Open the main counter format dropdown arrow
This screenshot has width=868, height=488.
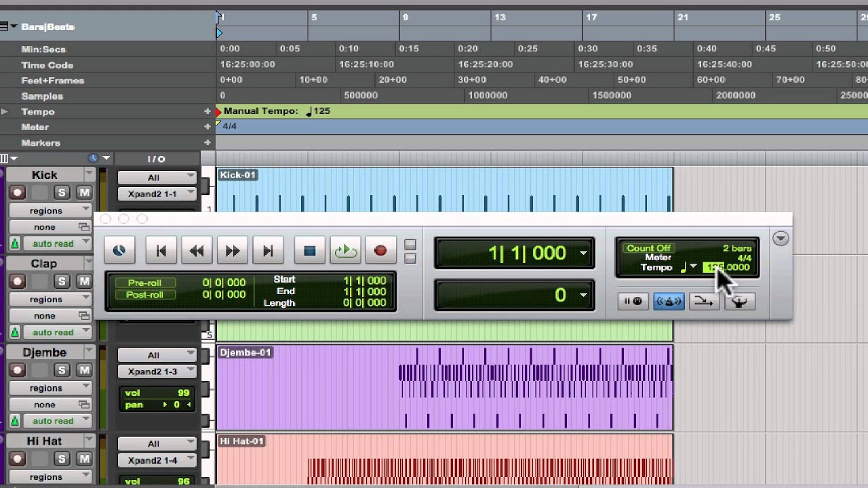[x=583, y=253]
